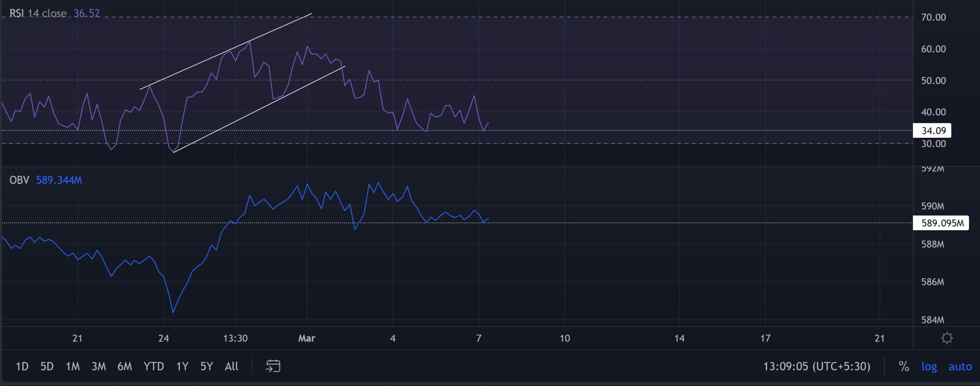Apply the 1Y timeframe
980x386 pixels.
point(182,366)
